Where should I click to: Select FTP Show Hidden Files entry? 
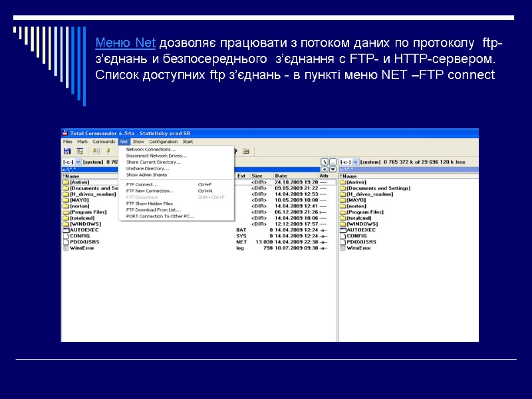tap(176, 203)
